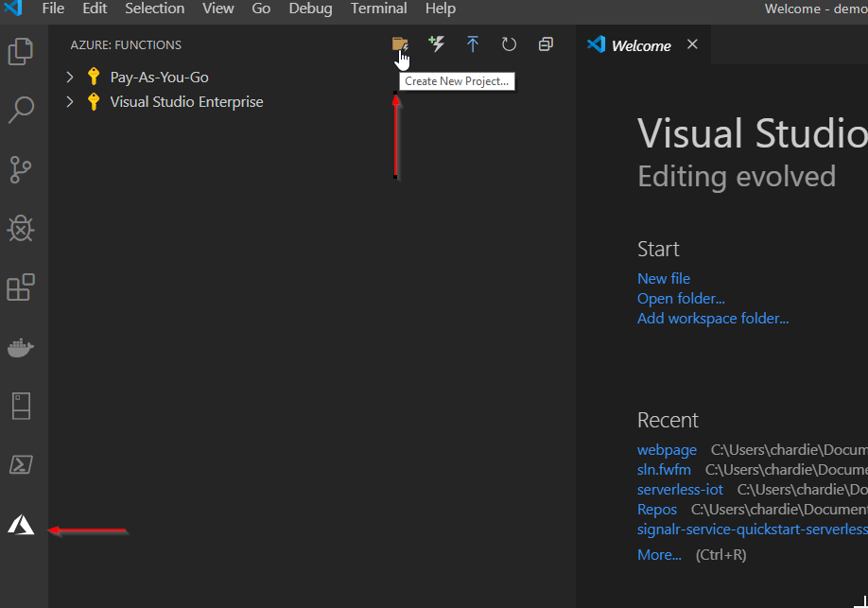This screenshot has height=608, width=868.
Task: Open the Azure view in activity bar
Action: (x=21, y=525)
